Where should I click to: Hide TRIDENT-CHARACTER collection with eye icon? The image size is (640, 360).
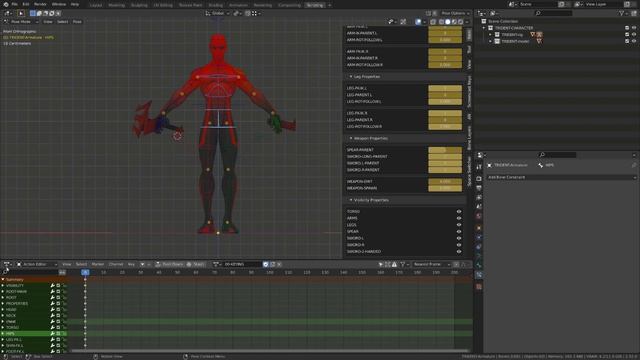coord(634,28)
